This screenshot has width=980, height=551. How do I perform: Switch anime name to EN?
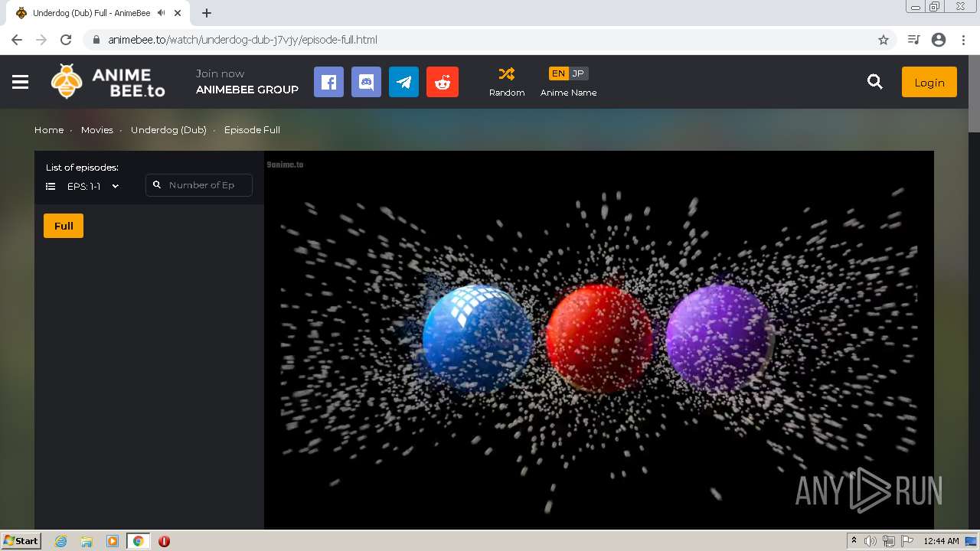(x=558, y=73)
